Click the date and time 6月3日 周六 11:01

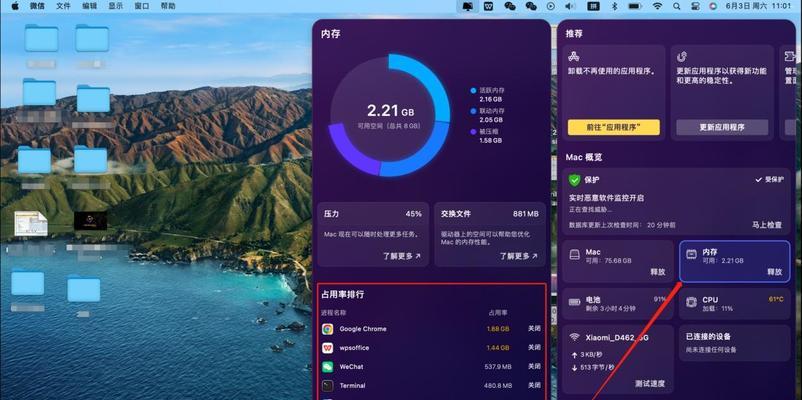point(759,6)
